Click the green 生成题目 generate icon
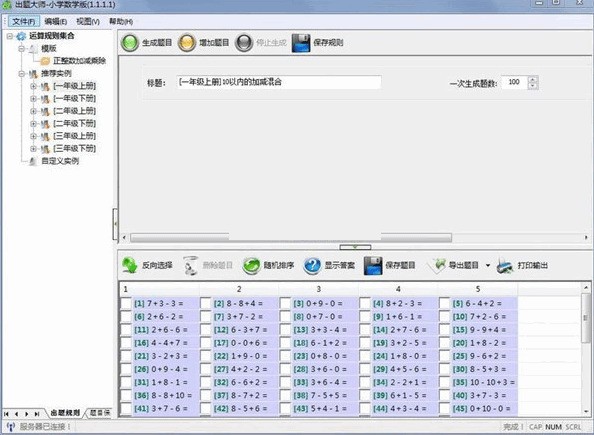This screenshot has width=594, height=435. click(x=130, y=43)
